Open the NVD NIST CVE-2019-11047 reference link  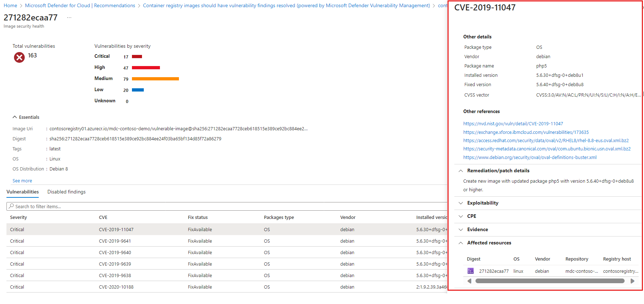513,124
